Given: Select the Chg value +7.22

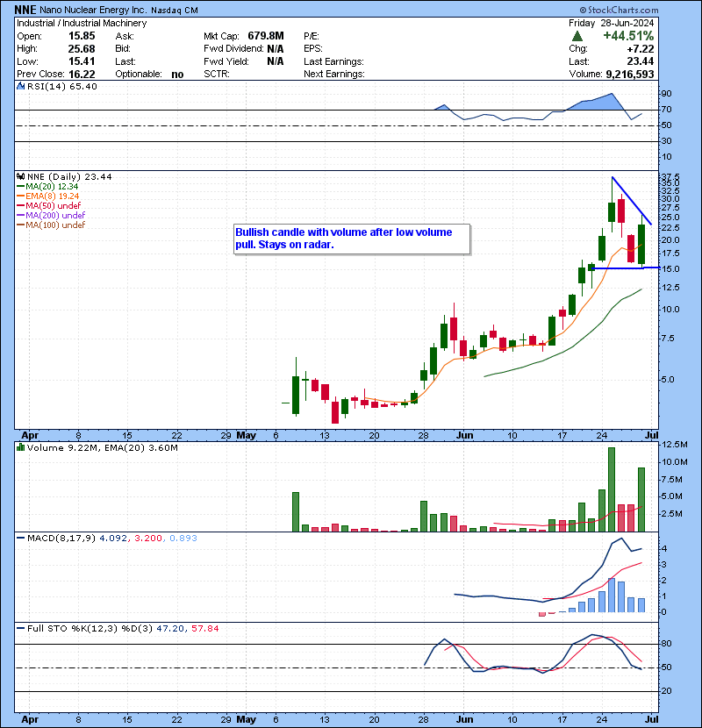Looking at the screenshot, I should tap(641, 49).
